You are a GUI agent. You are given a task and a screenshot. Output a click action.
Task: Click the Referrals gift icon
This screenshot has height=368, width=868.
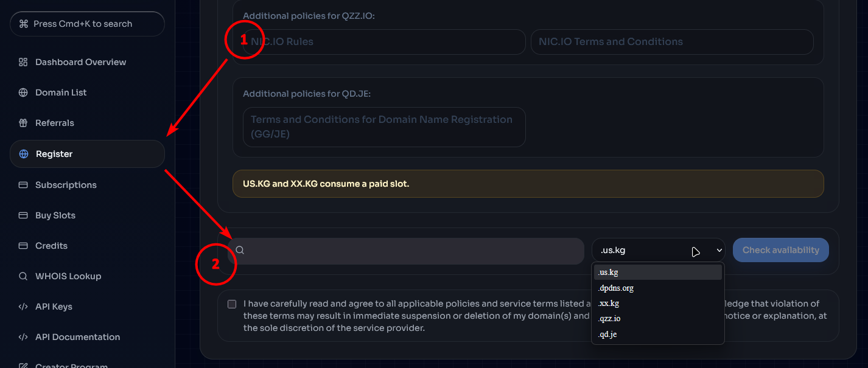click(23, 123)
